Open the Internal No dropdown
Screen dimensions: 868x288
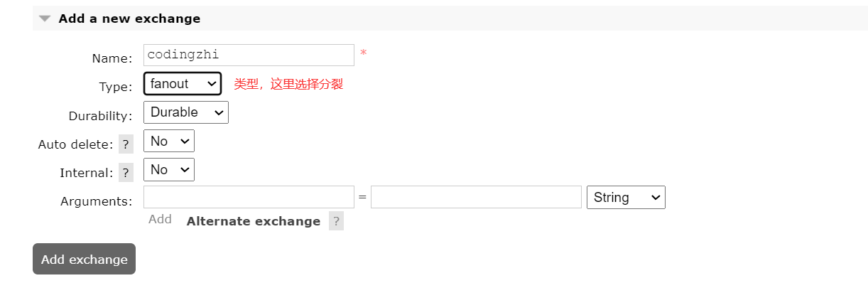pos(169,170)
